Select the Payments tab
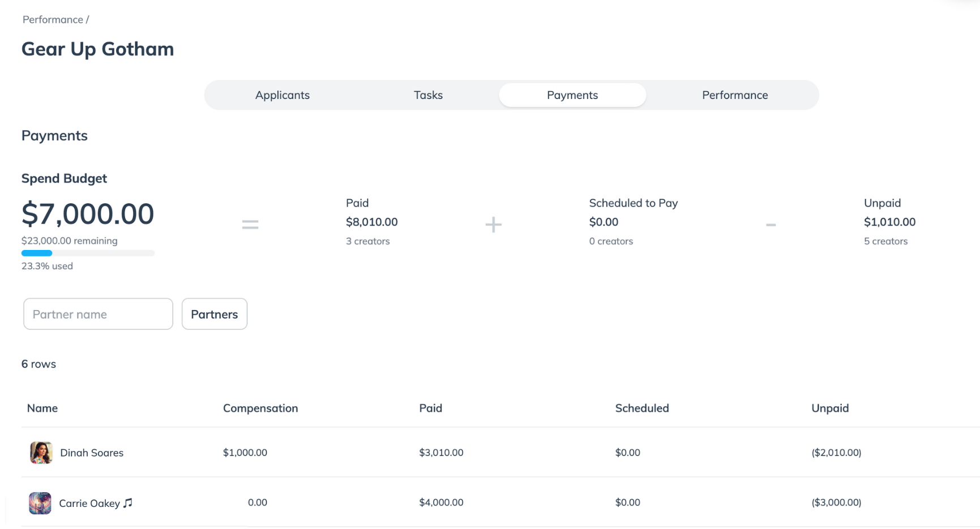980x529 pixels. 572,95
